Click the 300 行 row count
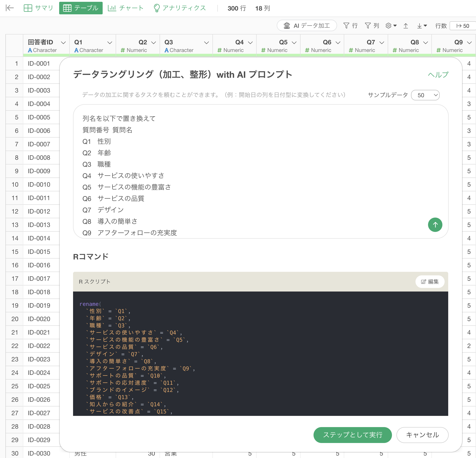This screenshot has width=476, height=458. 237,8
